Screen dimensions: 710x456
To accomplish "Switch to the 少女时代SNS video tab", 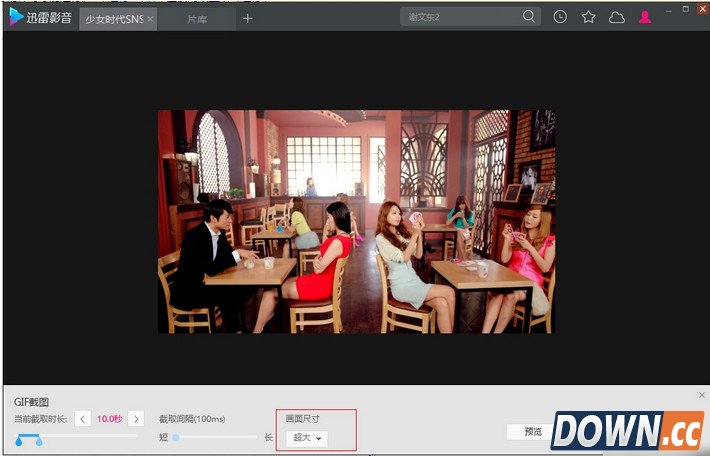I will click(112, 19).
